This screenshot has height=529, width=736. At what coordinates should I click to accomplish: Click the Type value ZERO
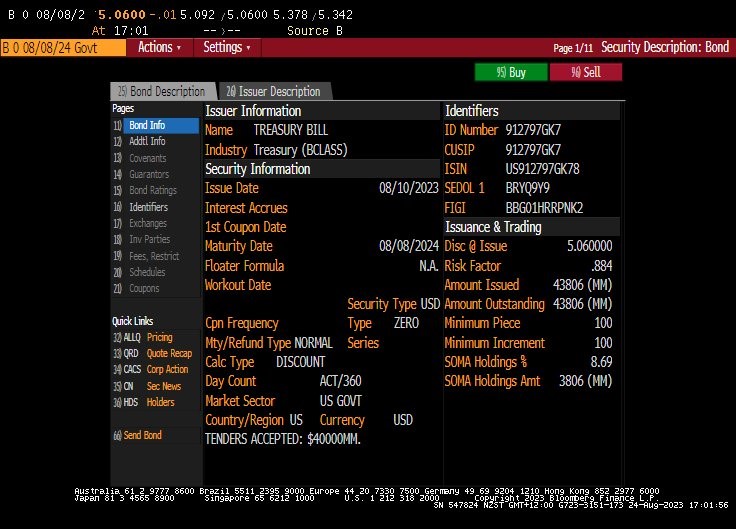(x=406, y=323)
